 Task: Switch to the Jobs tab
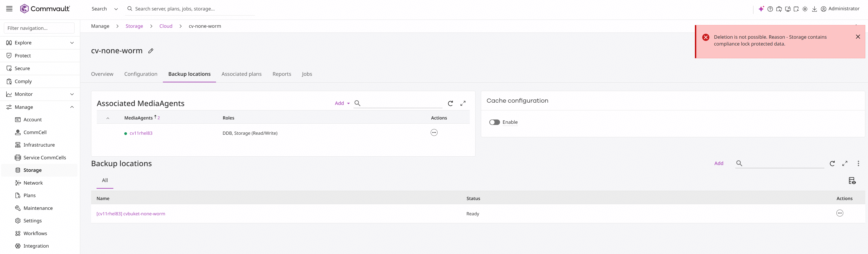coord(307,74)
